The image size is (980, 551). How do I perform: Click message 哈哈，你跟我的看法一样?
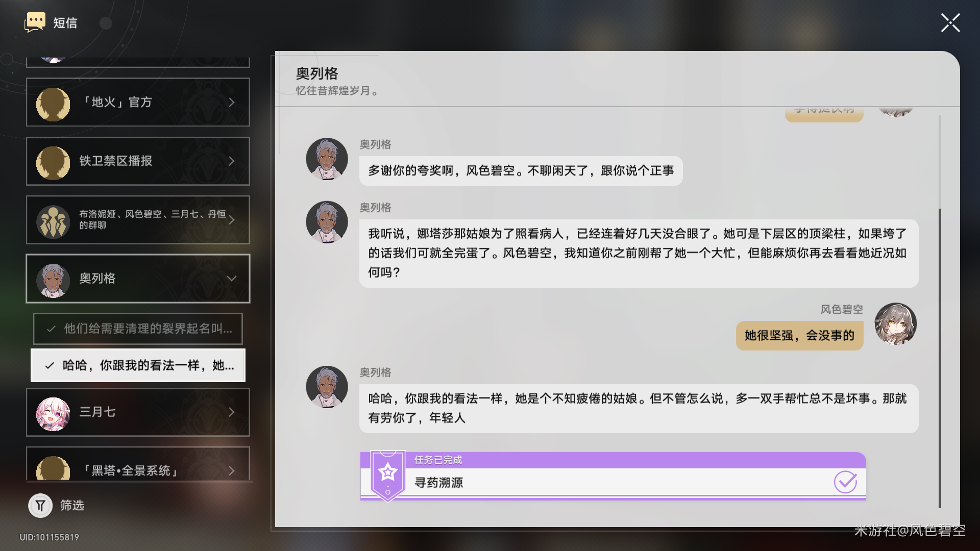tap(639, 409)
